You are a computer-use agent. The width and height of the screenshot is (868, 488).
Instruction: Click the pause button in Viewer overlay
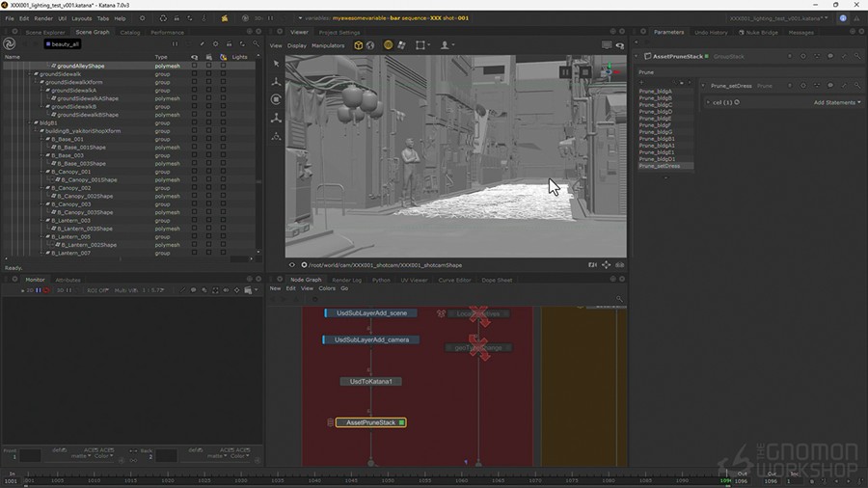click(565, 71)
